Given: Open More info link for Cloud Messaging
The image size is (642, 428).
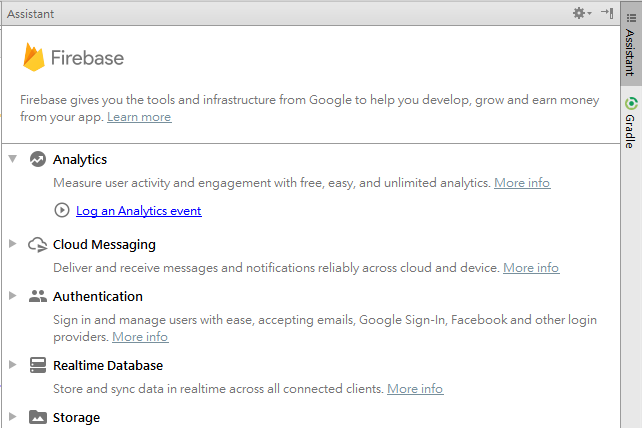Looking at the screenshot, I should point(531,268).
